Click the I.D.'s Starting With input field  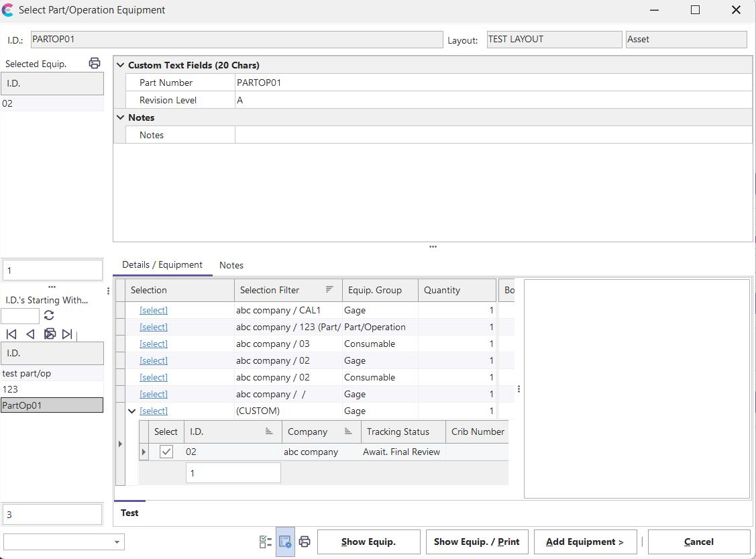(20, 315)
